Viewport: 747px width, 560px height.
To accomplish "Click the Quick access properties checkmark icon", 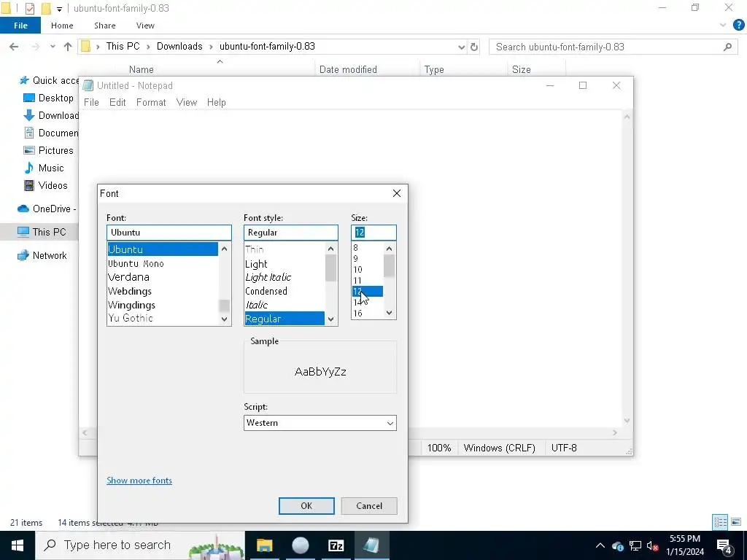I will 29,8.
